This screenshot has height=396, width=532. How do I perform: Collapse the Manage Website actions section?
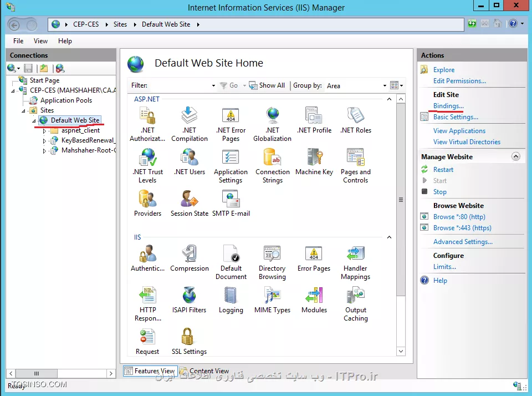pyautogui.click(x=516, y=156)
